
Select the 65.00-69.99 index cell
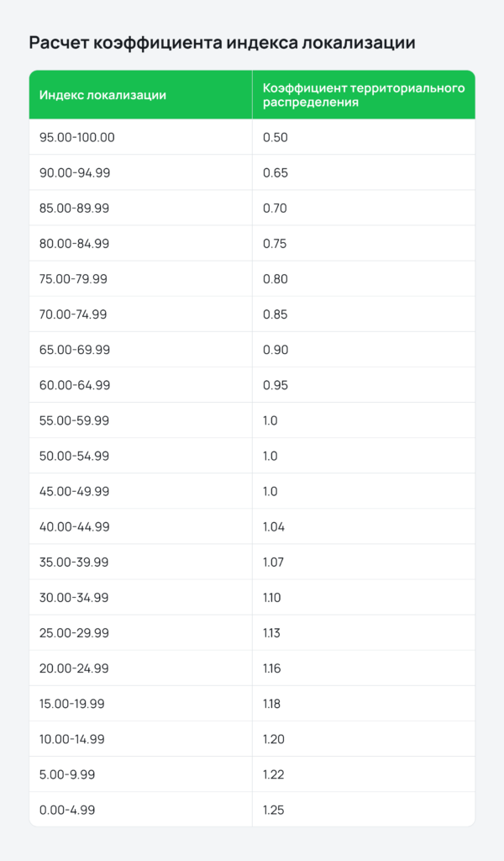click(74, 350)
